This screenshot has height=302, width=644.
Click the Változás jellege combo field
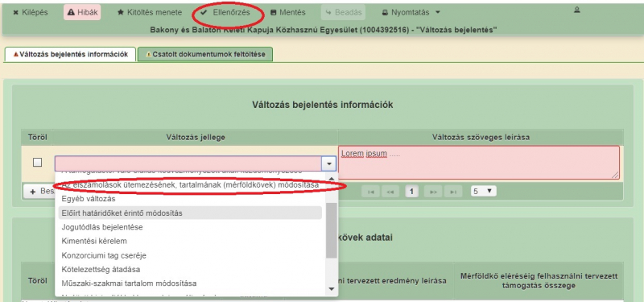pyautogui.click(x=188, y=163)
